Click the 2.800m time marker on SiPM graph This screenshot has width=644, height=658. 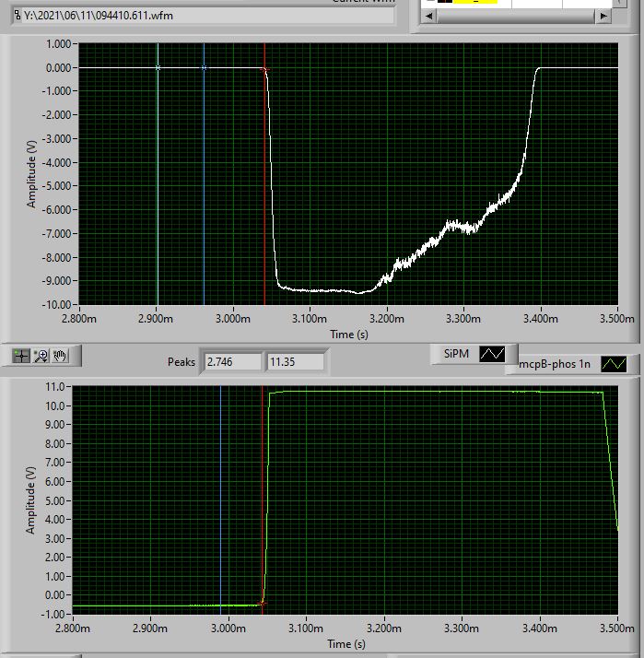pos(79,319)
